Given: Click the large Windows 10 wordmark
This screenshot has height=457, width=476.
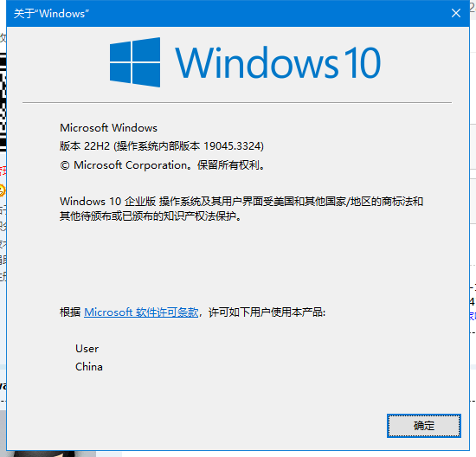Looking at the screenshot, I should [278, 63].
